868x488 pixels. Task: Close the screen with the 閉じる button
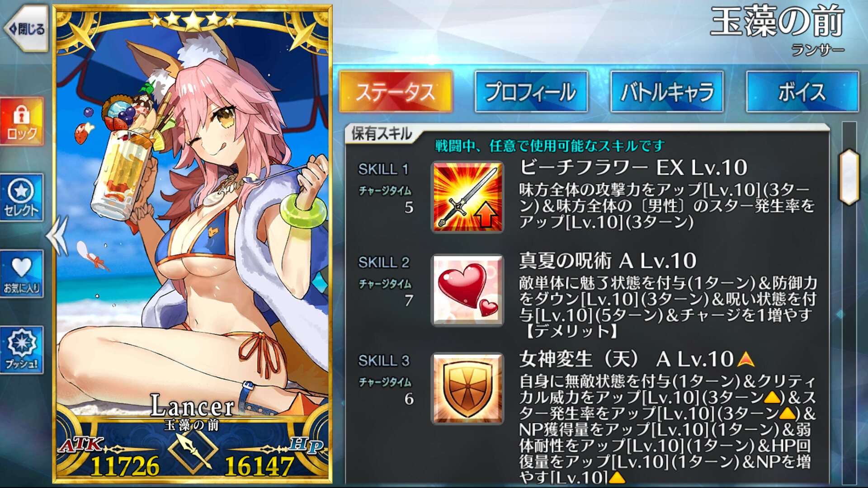pyautogui.click(x=26, y=29)
